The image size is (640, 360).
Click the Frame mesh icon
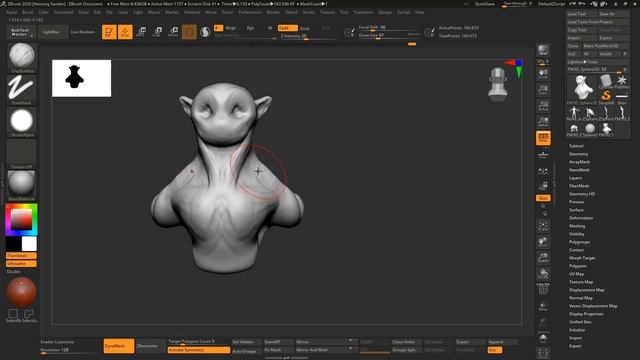543,226
